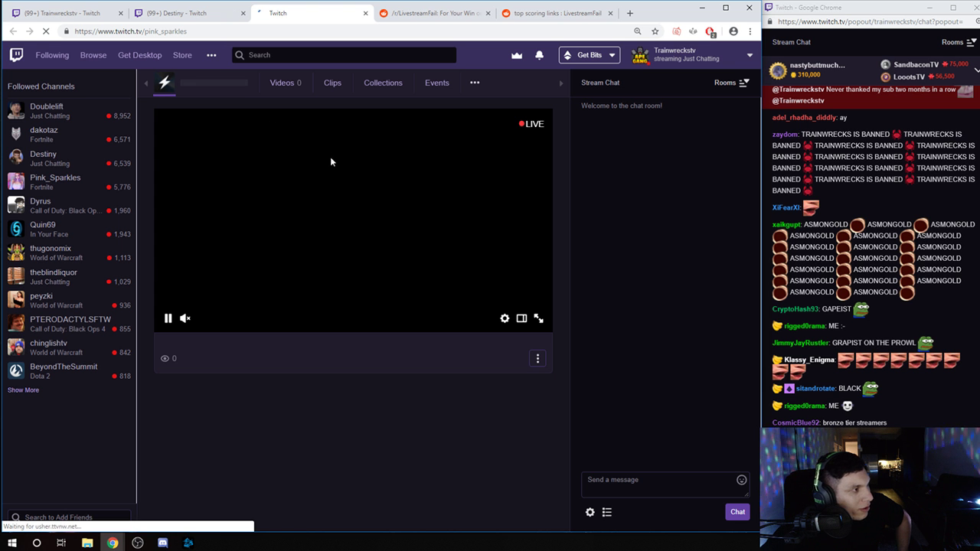This screenshot has height=551, width=980.
Task: Open the Chrome profile account icon
Action: (x=733, y=31)
